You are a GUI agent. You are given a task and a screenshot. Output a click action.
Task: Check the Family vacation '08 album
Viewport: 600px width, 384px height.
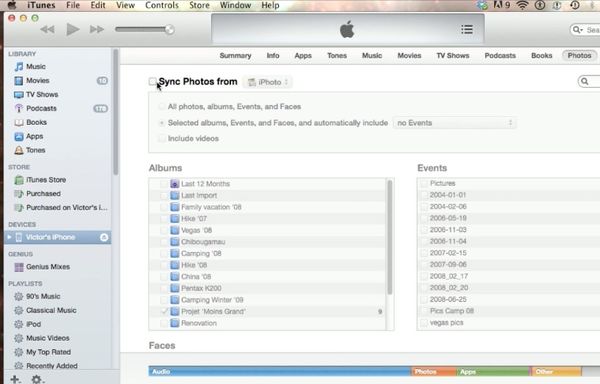(164, 207)
